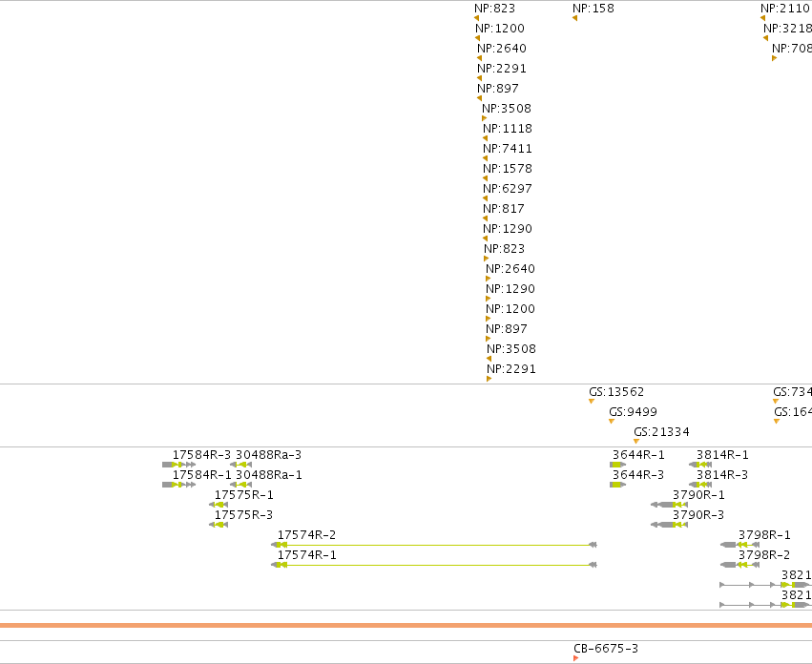Click the left-pointing NP:1290 marker
812x664 pixels.
click(x=486, y=239)
